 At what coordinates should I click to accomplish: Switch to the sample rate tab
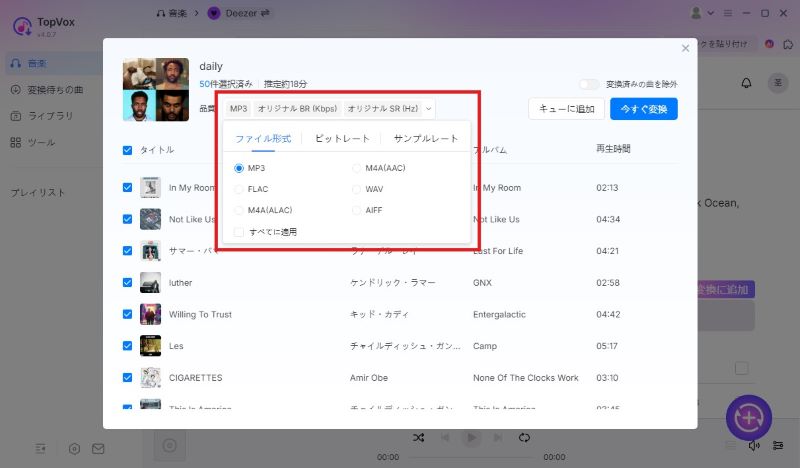426,138
